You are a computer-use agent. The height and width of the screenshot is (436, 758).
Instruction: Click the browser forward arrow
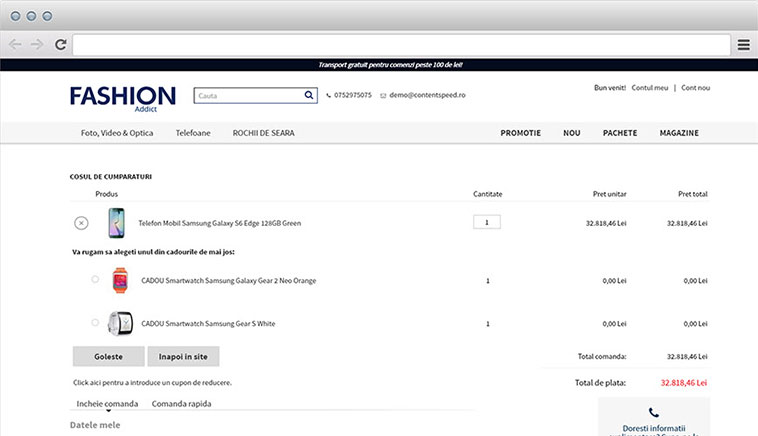click(x=38, y=44)
